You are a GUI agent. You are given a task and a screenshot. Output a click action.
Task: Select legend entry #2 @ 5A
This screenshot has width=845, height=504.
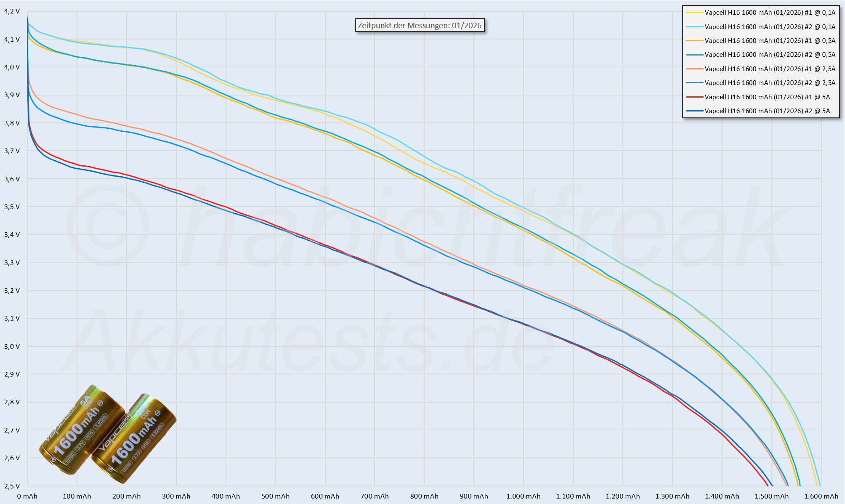(767, 111)
